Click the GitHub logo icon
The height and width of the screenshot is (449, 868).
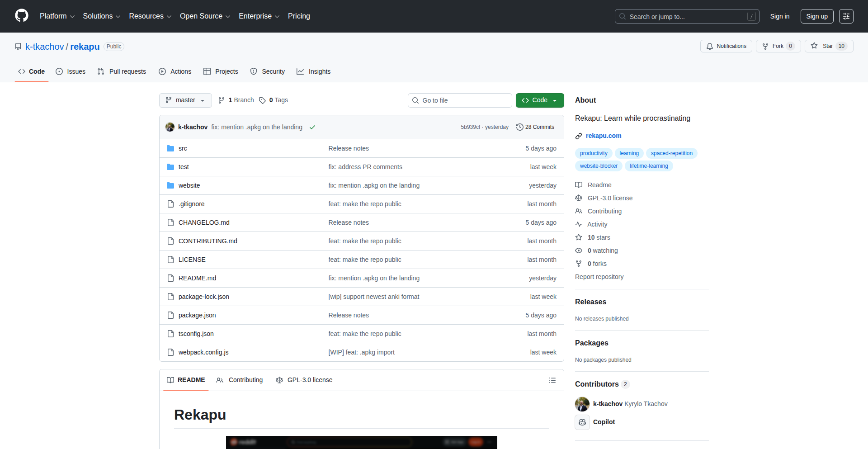coord(22,16)
